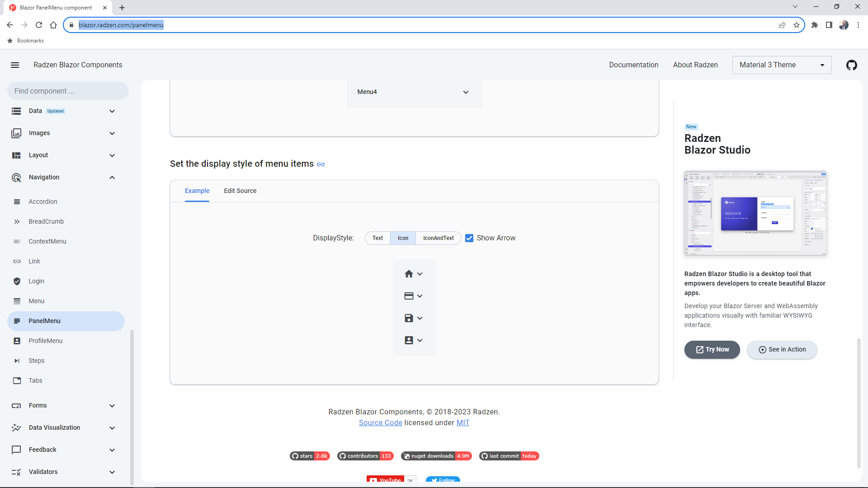Image resolution: width=868 pixels, height=488 pixels.
Task: Switch to the Edit Source tab
Action: click(240, 191)
